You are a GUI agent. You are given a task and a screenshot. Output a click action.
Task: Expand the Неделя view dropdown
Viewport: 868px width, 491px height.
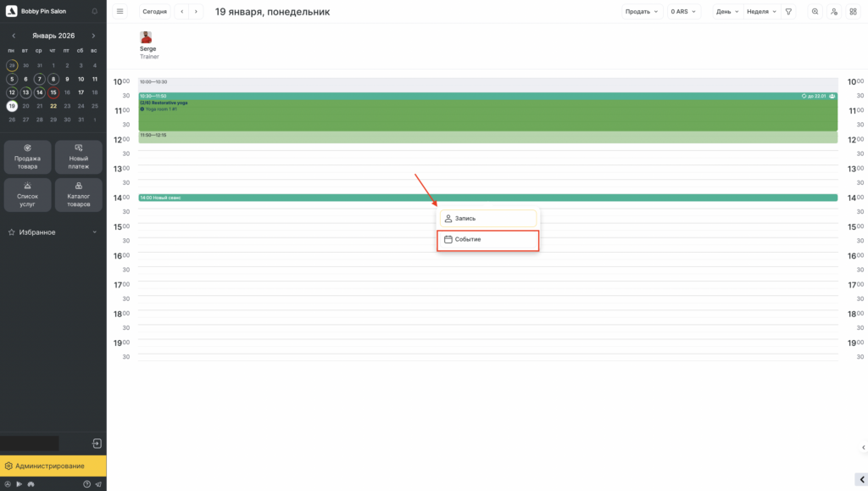pos(761,12)
